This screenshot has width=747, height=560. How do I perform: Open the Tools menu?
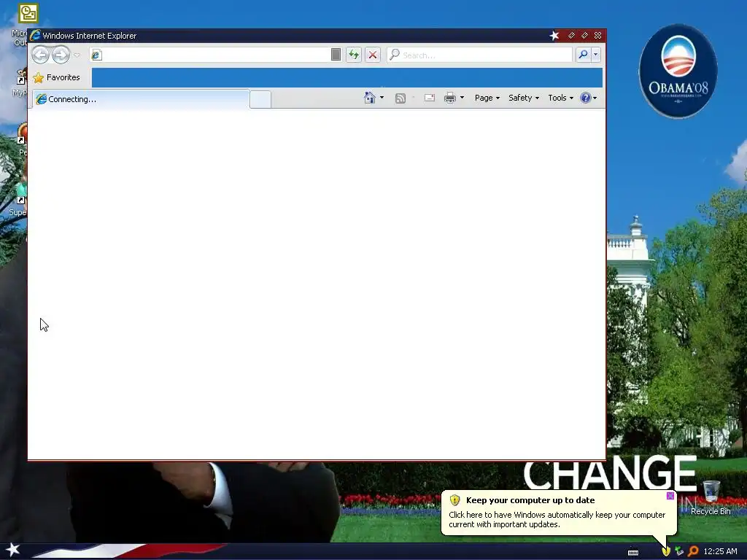pos(560,98)
